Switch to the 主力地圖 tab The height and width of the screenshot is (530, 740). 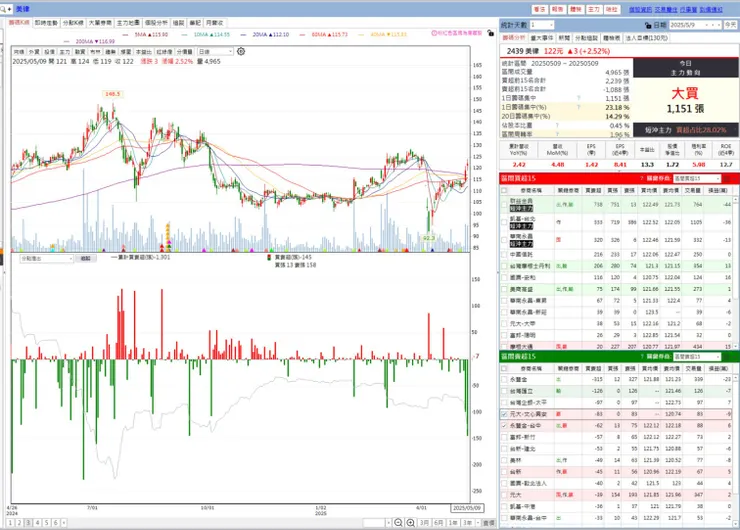pyautogui.click(x=128, y=23)
